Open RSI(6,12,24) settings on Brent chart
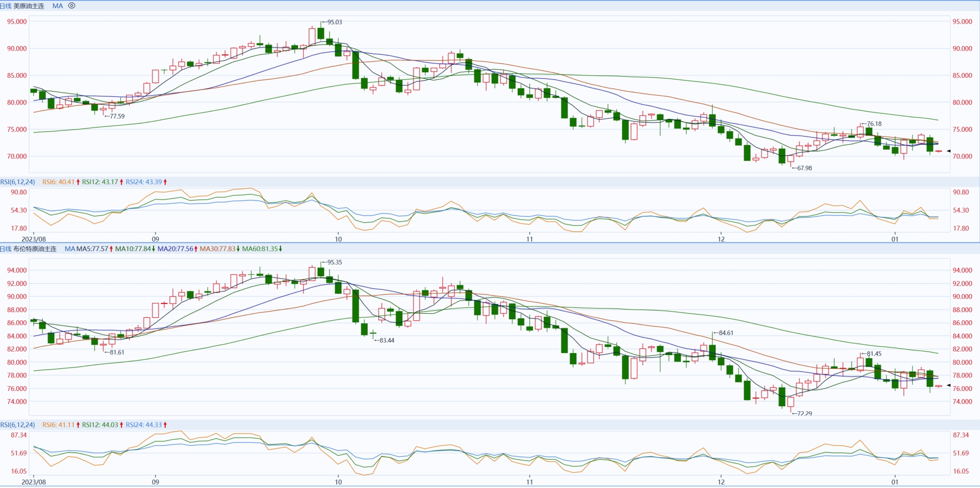Viewport: 980px width, 488px height. [x=18, y=425]
